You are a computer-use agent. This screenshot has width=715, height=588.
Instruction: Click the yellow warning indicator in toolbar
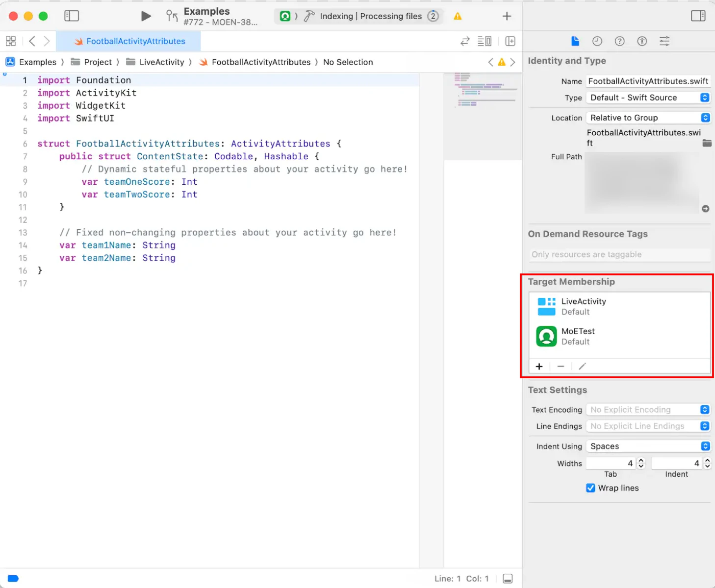click(458, 16)
